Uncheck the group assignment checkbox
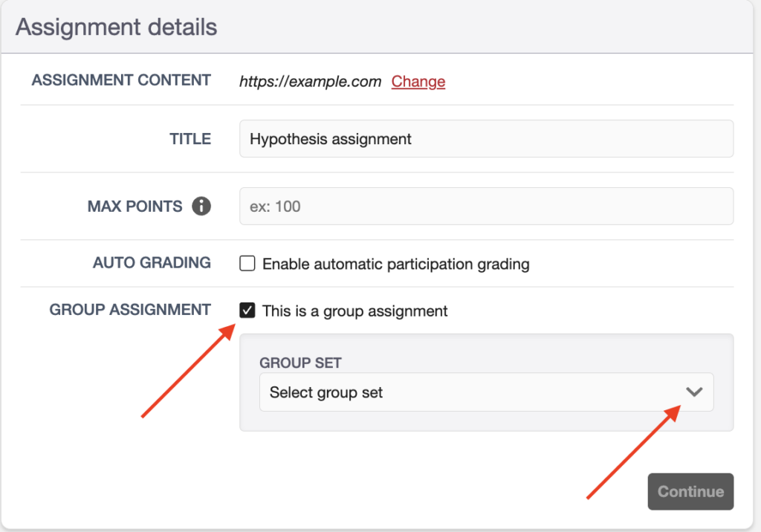Image resolution: width=761 pixels, height=532 pixels. click(x=247, y=311)
